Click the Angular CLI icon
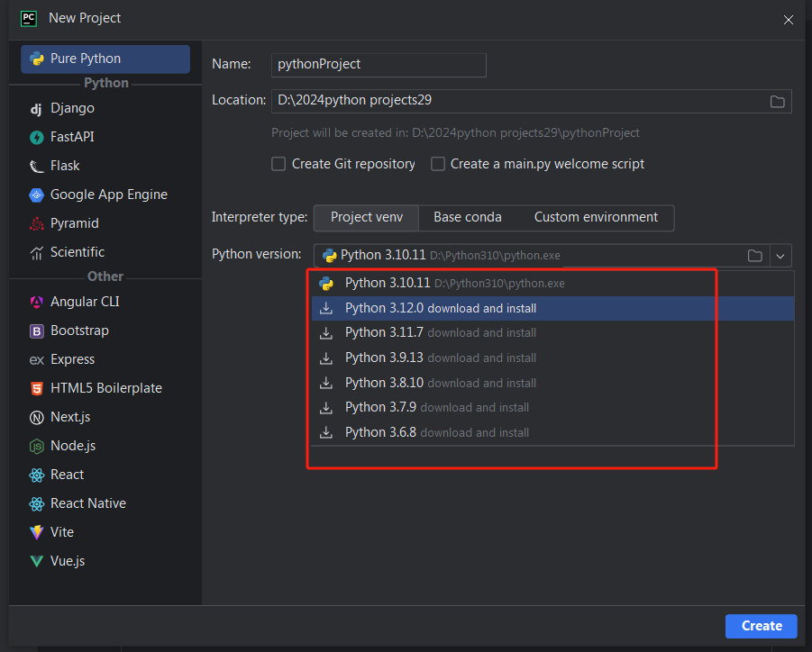Viewport: 812px width, 652px height. (36, 303)
